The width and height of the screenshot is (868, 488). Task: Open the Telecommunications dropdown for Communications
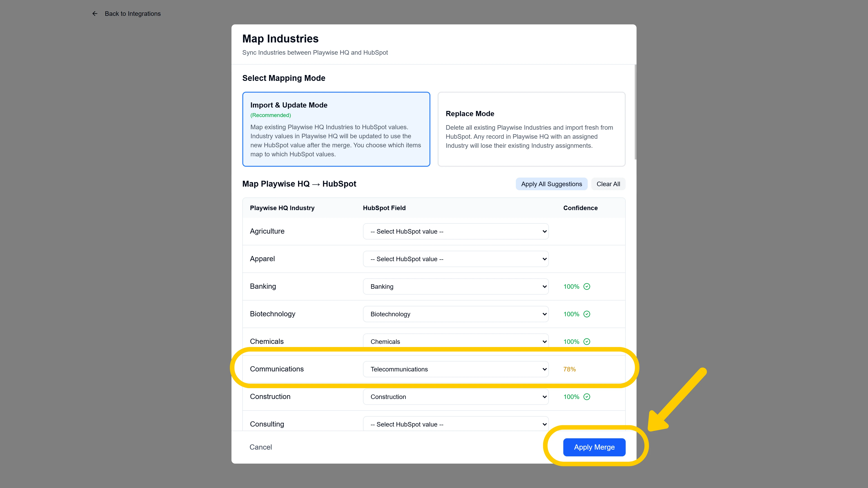pyautogui.click(x=455, y=369)
